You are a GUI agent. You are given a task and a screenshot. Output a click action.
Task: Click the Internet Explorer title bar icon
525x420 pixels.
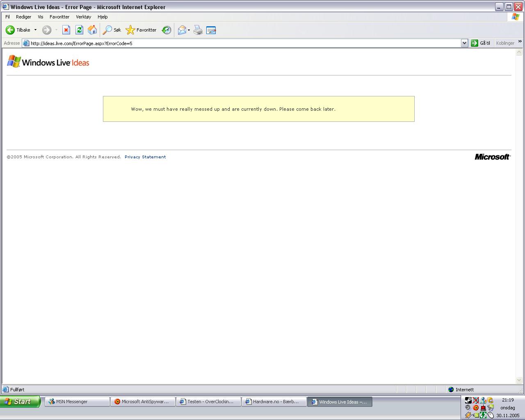(x=5, y=7)
